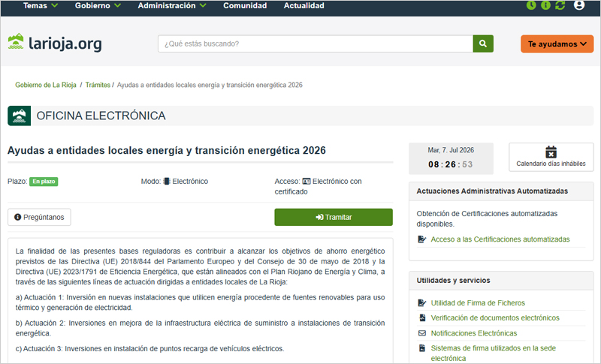Click the 'a) Actuación 1' paragraph text
This screenshot has width=601, height=364.
tap(200, 302)
